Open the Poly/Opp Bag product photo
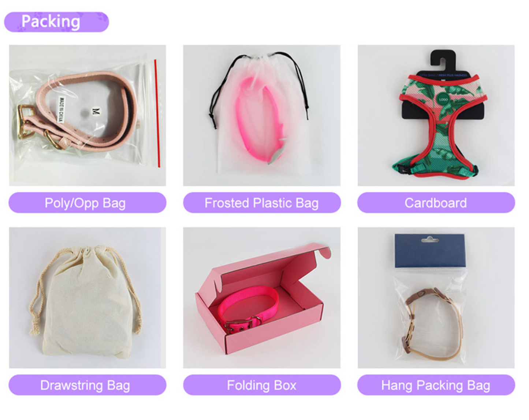Image resolution: width=529 pixels, height=420 pixels. point(87,115)
